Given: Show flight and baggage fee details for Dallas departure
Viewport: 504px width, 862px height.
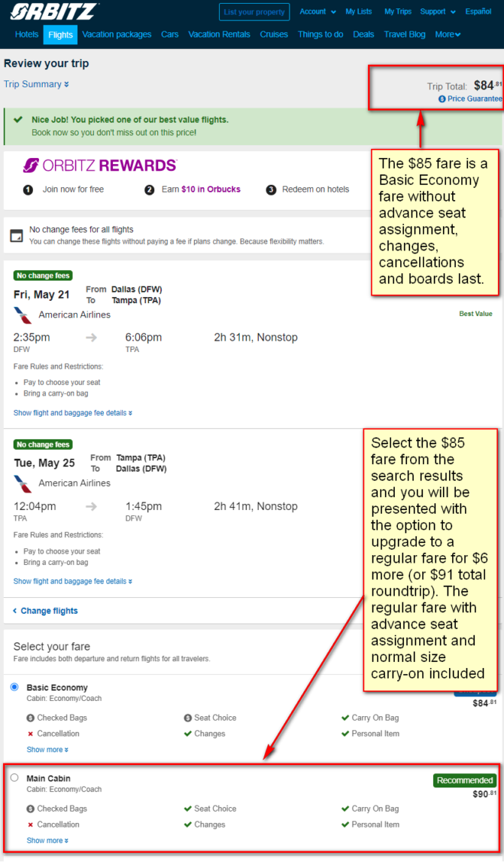Looking at the screenshot, I should coord(72,413).
